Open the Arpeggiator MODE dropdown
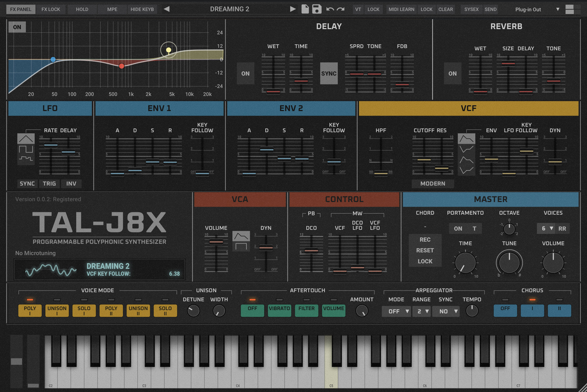The image size is (587, 392). [396, 311]
